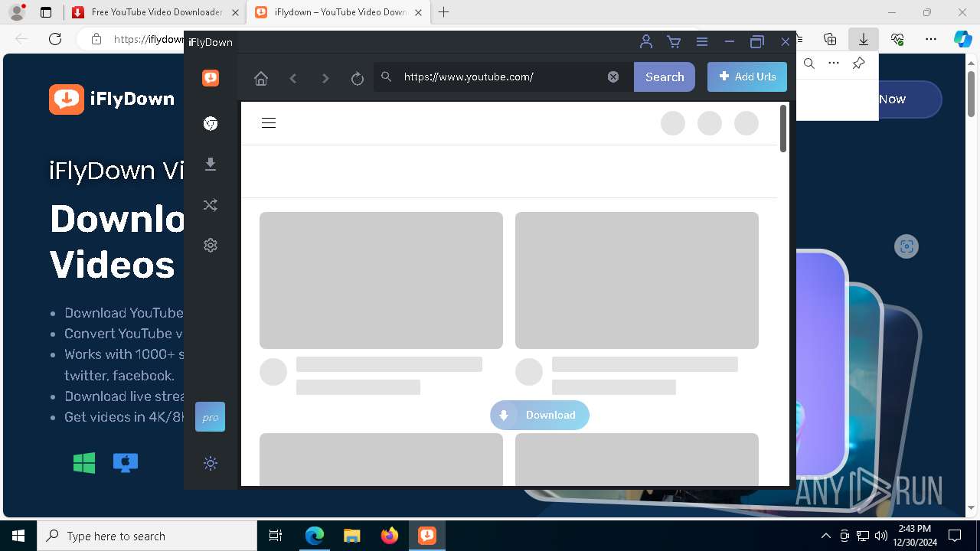Screen dimensions: 980x551
Task: Click the taskbar search box
Action: coord(147,536)
